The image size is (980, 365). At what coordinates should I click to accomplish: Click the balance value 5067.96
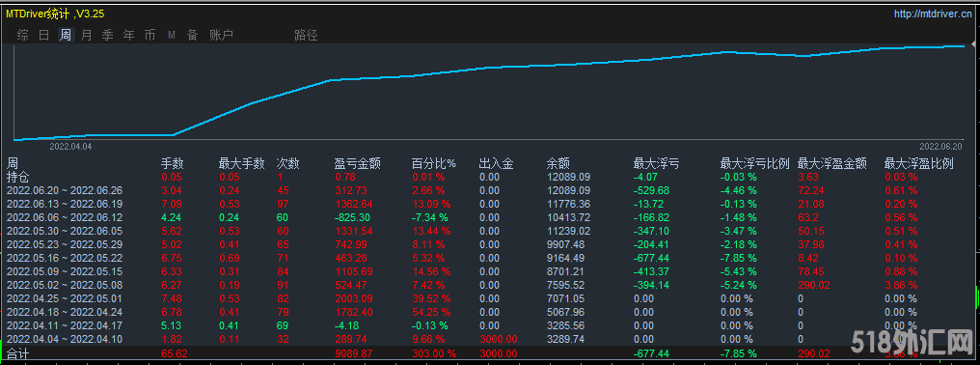[x=565, y=313]
